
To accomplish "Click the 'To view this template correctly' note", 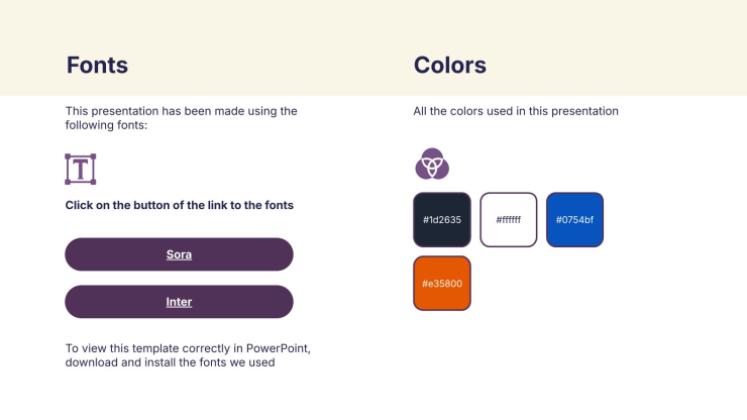I will (188, 355).
